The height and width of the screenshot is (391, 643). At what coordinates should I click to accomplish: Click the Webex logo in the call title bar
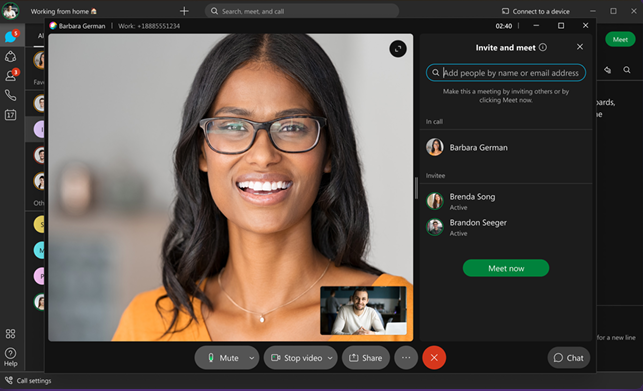(x=53, y=26)
